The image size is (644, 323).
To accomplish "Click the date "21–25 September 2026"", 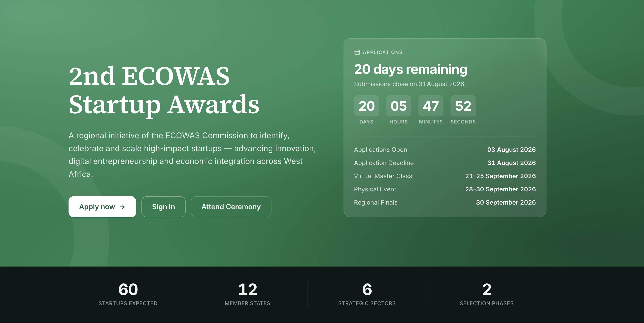I will pyautogui.click(x=501, y=176).
